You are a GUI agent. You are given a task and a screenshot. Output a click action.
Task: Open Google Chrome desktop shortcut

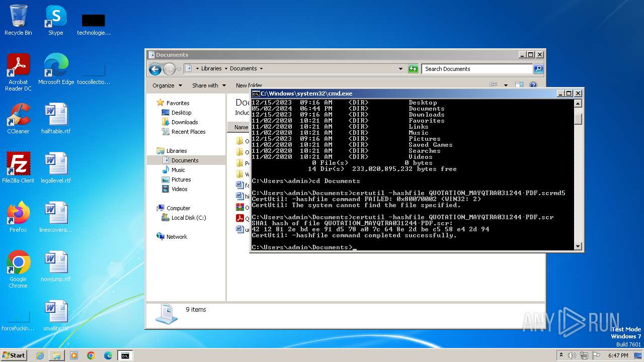[18, 269]
